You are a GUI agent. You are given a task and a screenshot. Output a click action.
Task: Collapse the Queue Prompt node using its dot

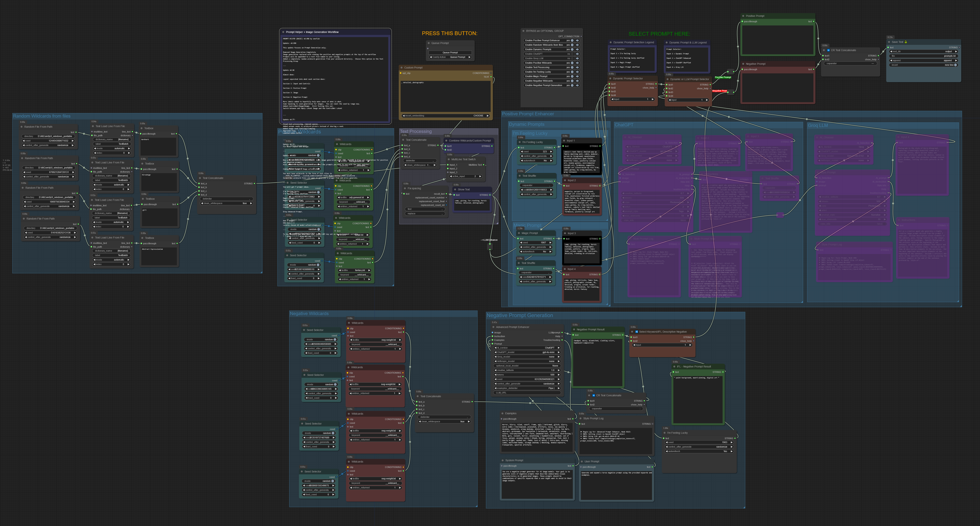[428, 43]
